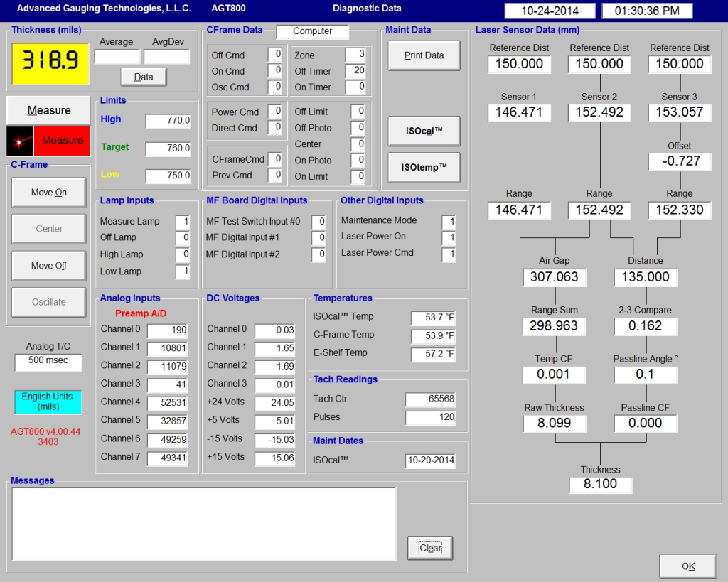Viewport: 728px width, 582px height.
Task: Edit the Target limit value 760.0
Action: pyautogui.click(x=168, y=149)
